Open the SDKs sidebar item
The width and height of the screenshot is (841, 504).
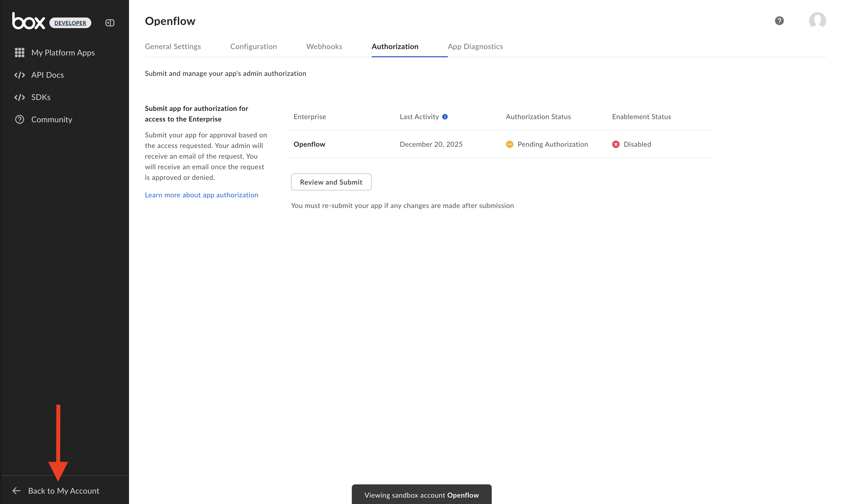[40, 97]
